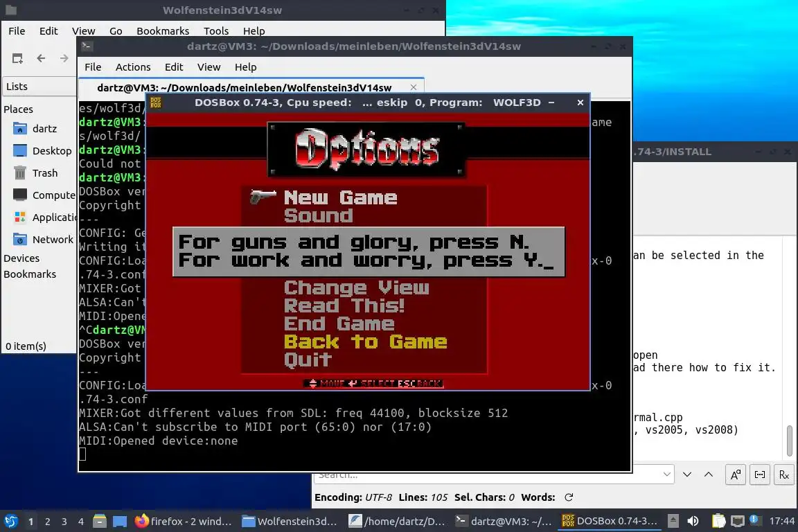This screenshot has height=532, width=798.
Task: Open the Go menu in the file manager
Action: (x=116, y=31)
